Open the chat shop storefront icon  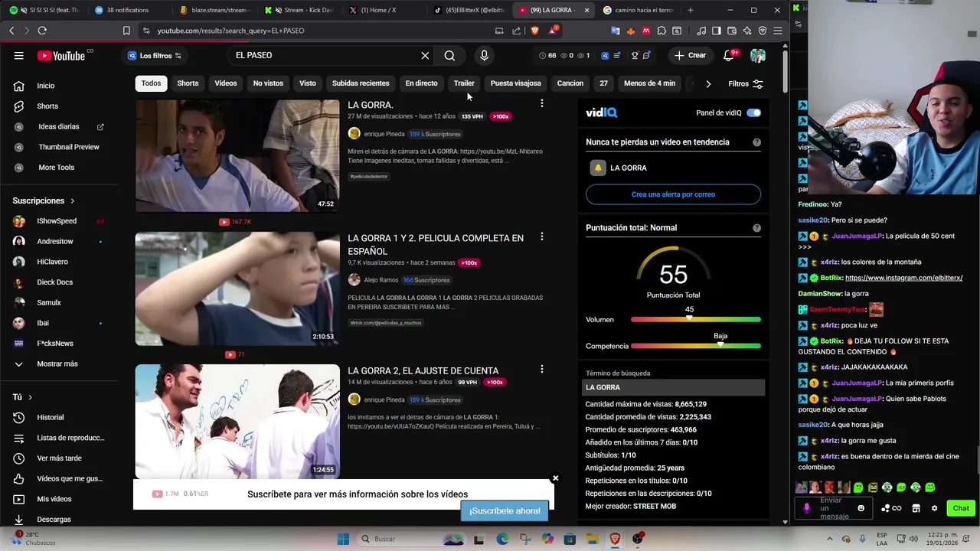click(x=916, y=508)
